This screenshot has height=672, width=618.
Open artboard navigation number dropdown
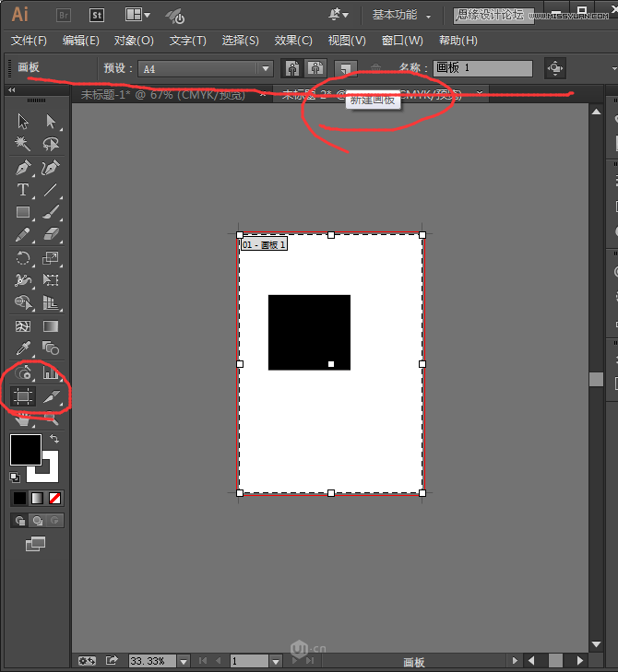click(276, 661)
